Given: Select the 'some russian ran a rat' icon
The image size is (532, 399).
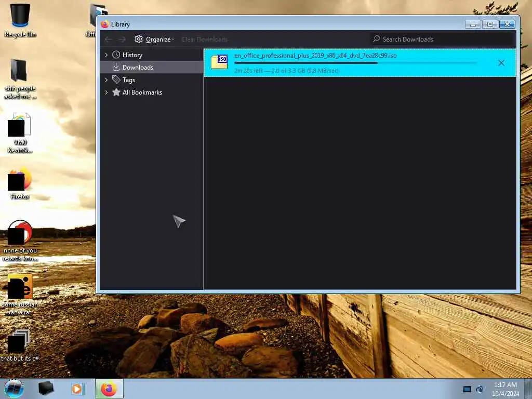Looking at the screenshot, I should [x=20, y=295].
